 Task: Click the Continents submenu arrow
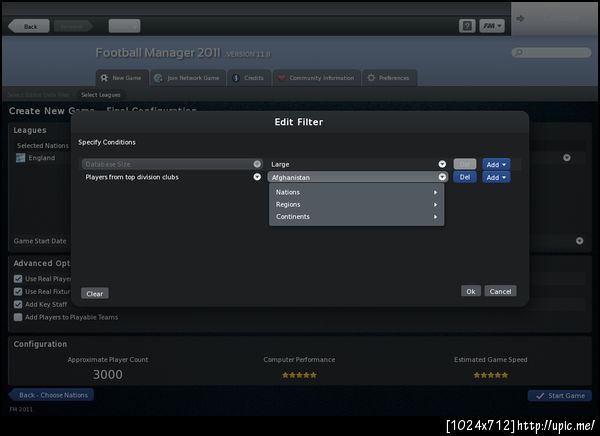435,217
